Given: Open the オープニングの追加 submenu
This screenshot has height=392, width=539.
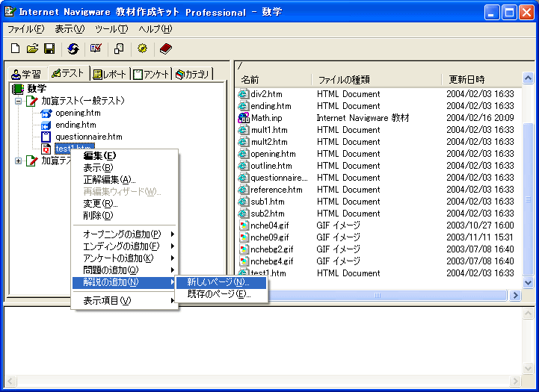Looking at the screenshot, I should point(125,234).
